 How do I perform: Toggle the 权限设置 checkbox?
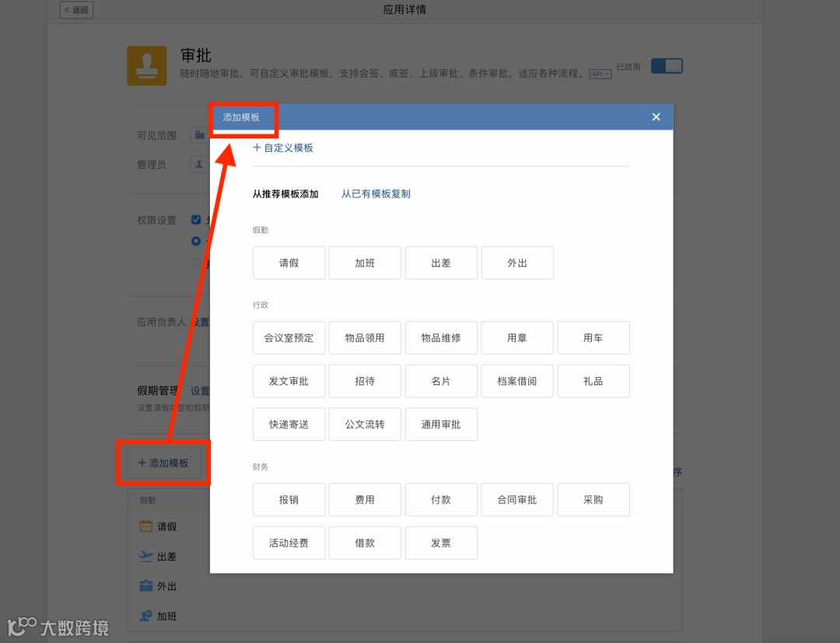tap(196, 219)
